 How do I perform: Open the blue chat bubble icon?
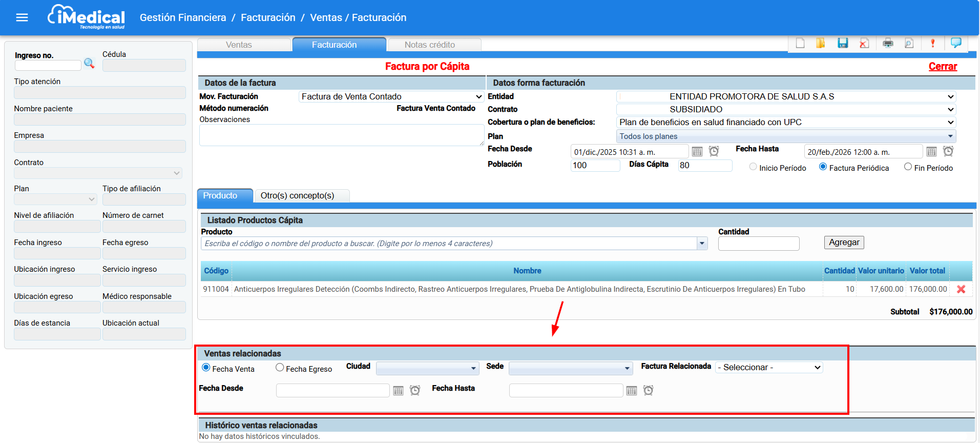(x=956, y=43)
